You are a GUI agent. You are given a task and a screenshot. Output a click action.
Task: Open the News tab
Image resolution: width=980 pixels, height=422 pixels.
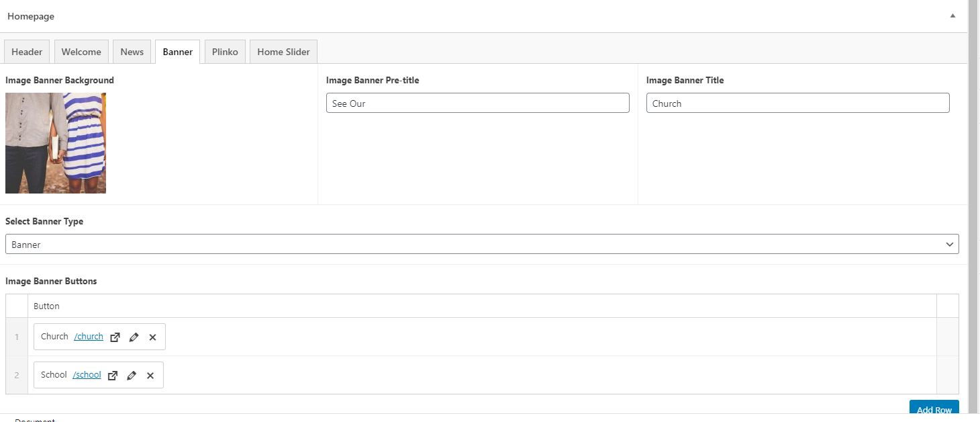(132, 52)
